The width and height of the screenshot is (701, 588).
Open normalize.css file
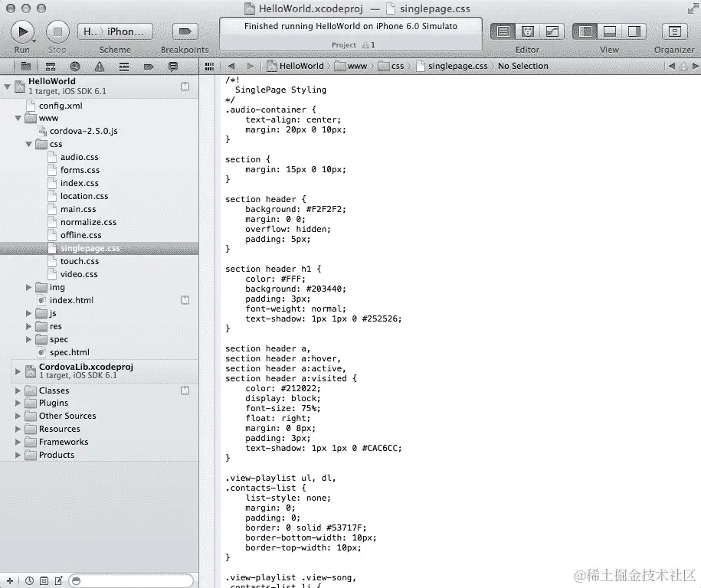[x=88, y=222]
